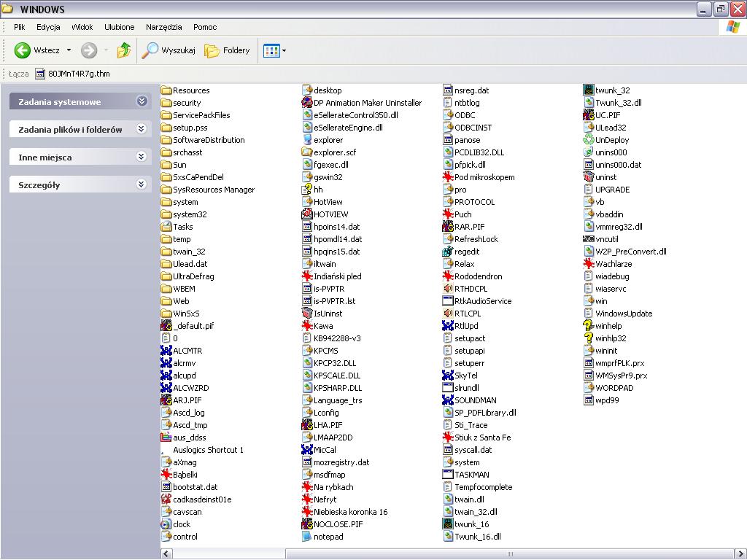The image size is (747, 560).
Task: Open the Pomoc menu
Action: pyautogui.click(x=205, y=27)
